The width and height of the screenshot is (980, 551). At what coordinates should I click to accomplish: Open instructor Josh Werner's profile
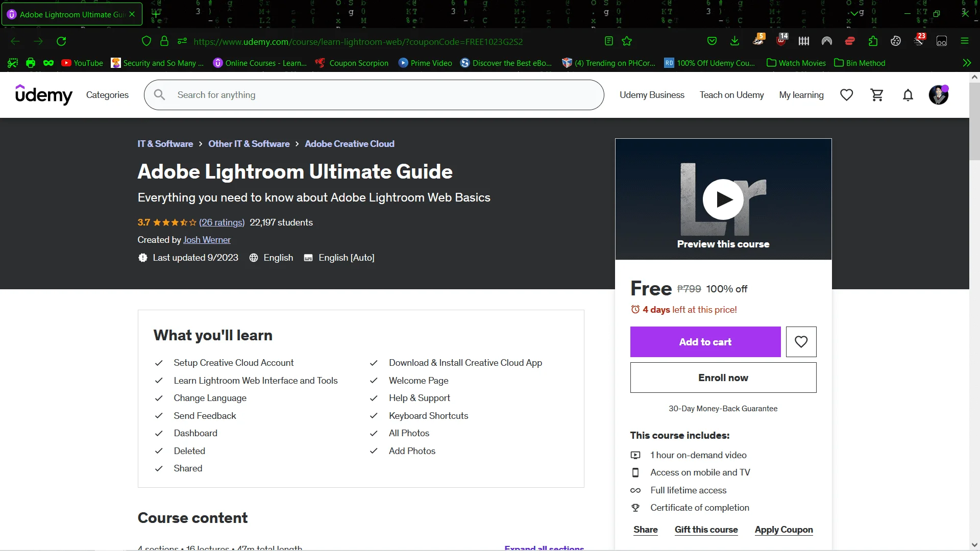pos(207,240)
